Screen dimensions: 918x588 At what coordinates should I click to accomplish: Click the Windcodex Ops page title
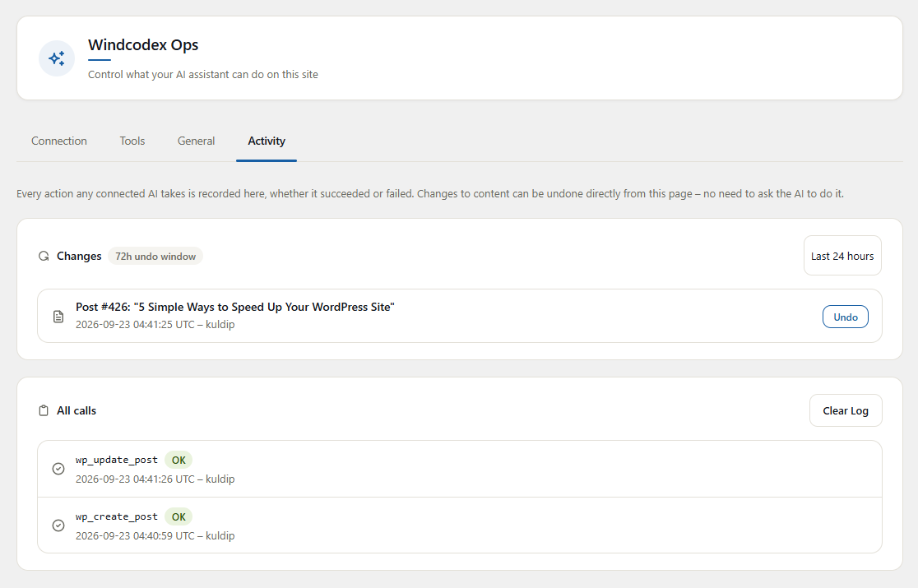click(x=143, y=45)
